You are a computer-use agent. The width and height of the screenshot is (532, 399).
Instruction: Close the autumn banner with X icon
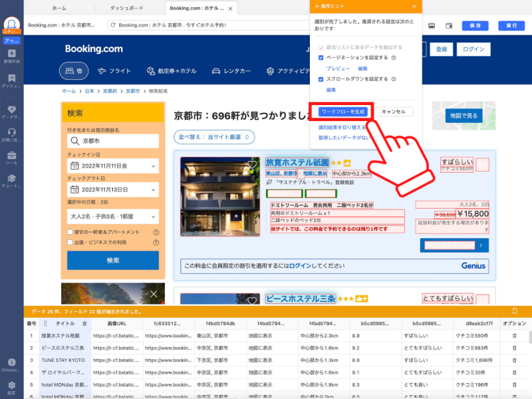click(154, 294)
